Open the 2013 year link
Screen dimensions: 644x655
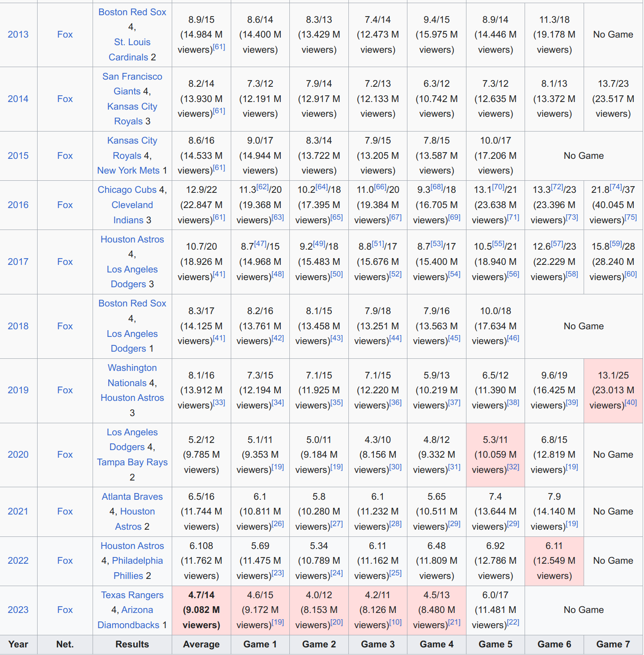[18, 34]
